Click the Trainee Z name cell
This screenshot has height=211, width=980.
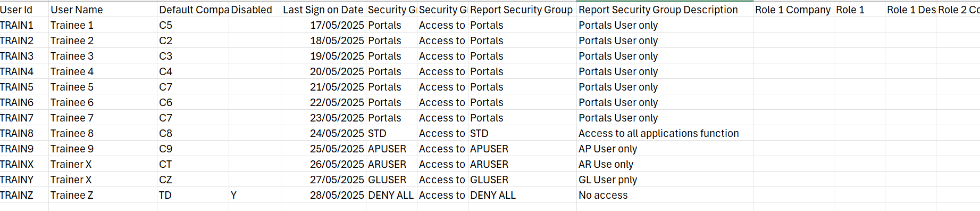[x=103, y=195]
